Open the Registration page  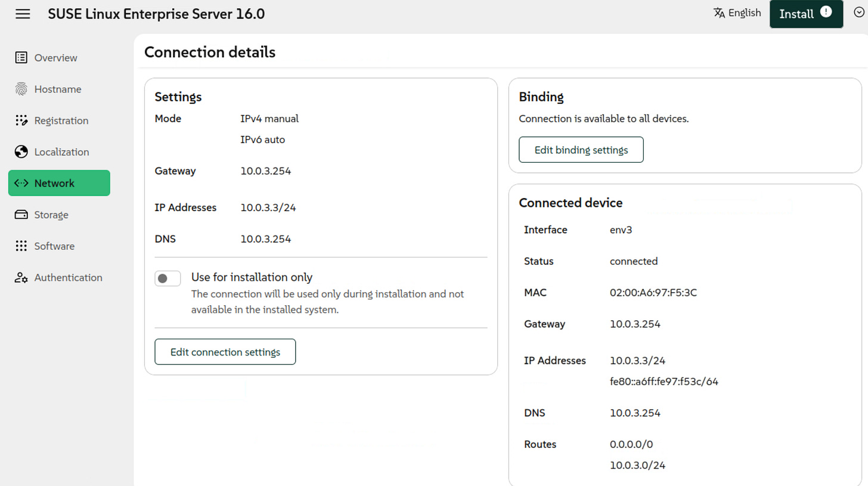59,120
